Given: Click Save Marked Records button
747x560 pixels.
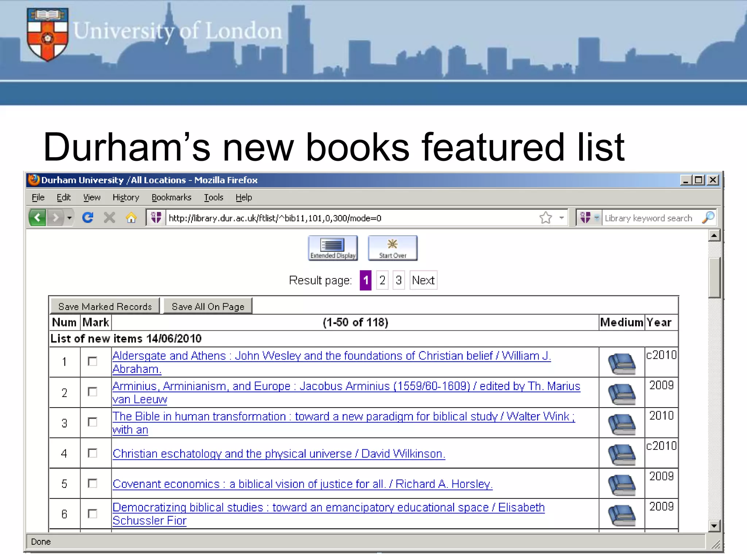Looking at the screenshot, I should (x=105, y=306).
